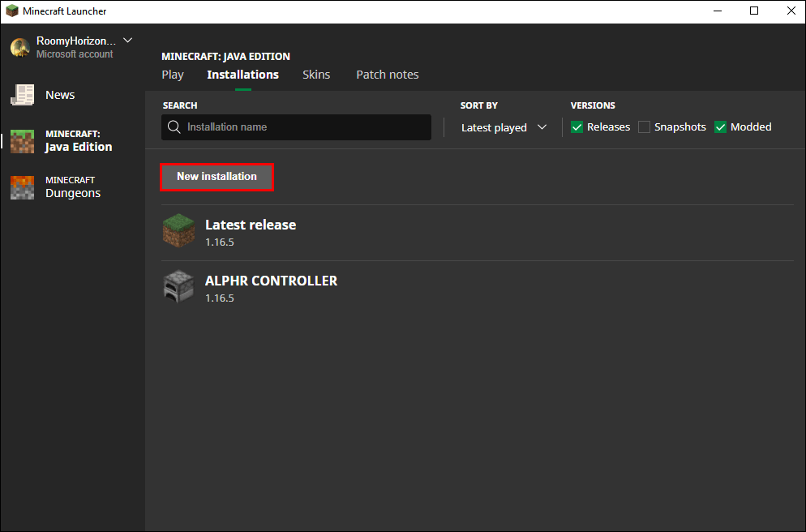Uncheck the Releases checkbox
806x532 pixels.
click(577, 127)
